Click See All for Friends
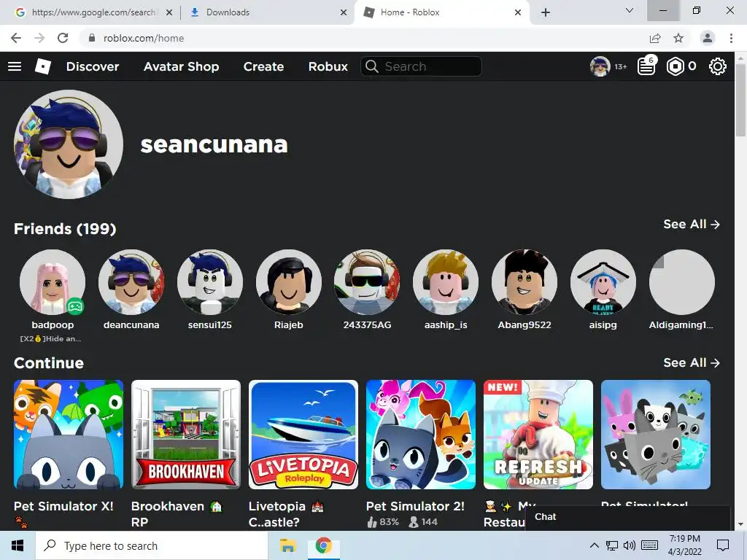Viewport: 747px width, 560px height. point(692,225)
